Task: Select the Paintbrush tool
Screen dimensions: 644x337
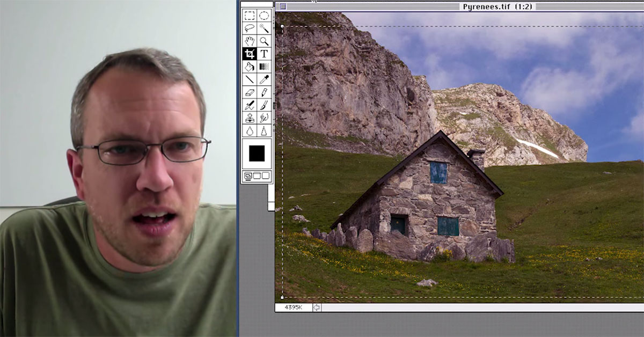Action: coord(264,105)
